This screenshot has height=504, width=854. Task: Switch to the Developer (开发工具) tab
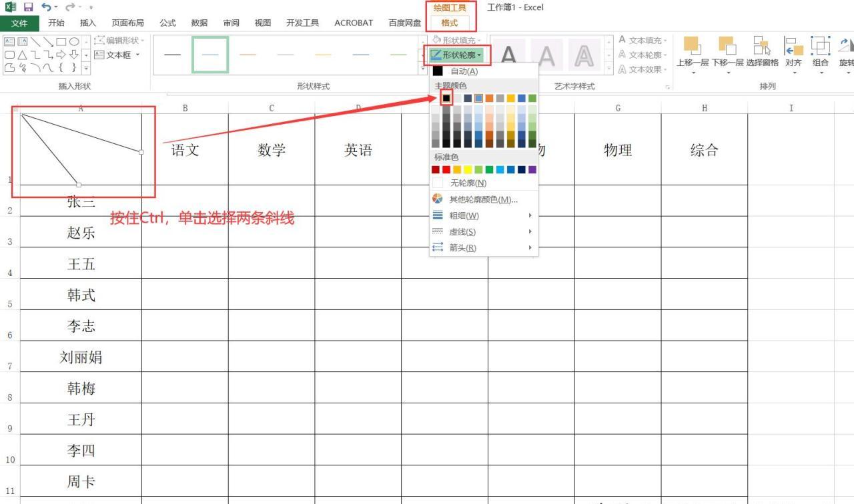click(302, 23)
